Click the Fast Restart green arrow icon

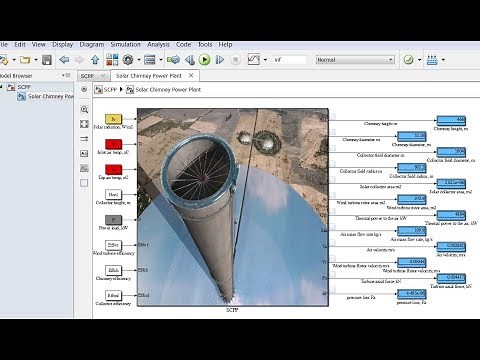tap(173, 60)
